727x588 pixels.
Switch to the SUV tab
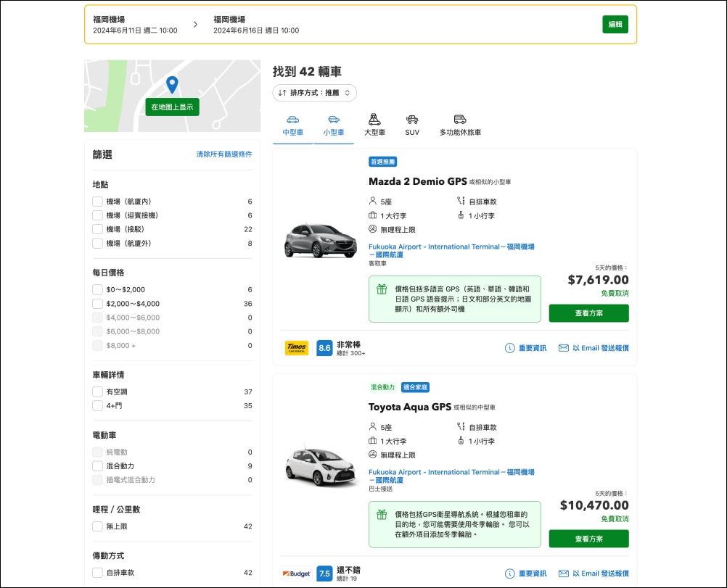[x=412, y=126]
